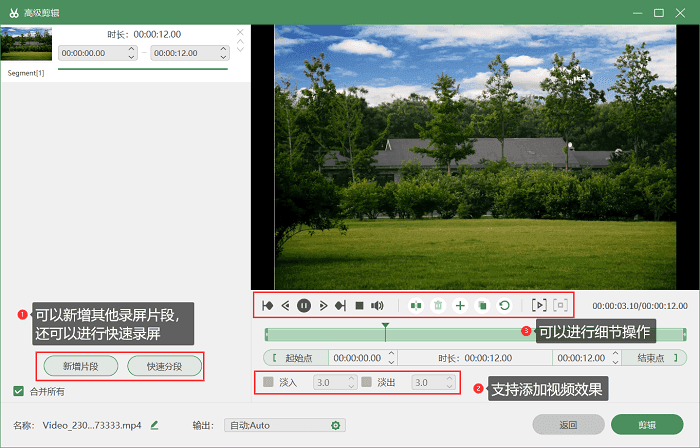Split the segment at playhead
Screen dimensions: 700x448
click(416, 305)
